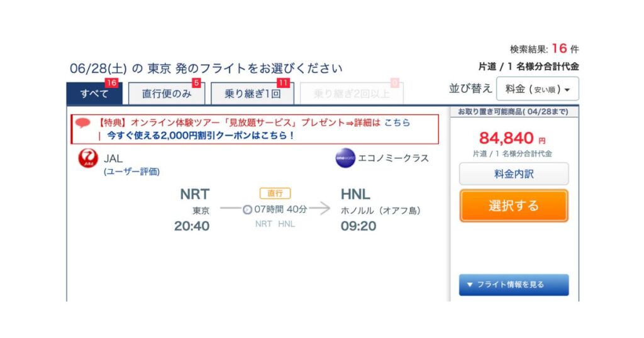Click the JAL airline logo icon
The height and width of the screenshot is (338, 644).
[88, 158]
